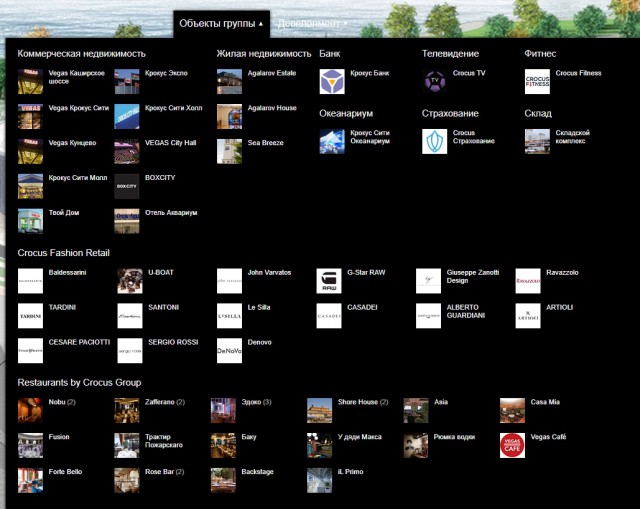Open the Crocus TV logo icon
The image size is (640, 509).
pyautogui.click(x=435, y=82)
